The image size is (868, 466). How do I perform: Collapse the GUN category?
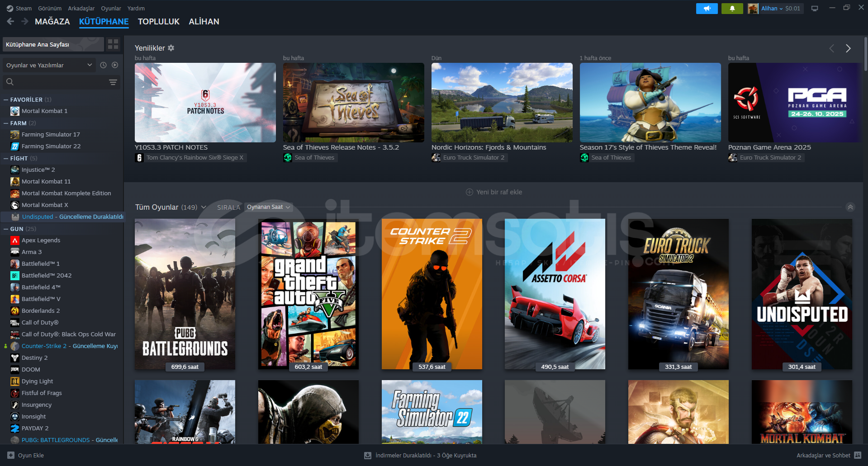pyautogui.click(x=6, y=229)
